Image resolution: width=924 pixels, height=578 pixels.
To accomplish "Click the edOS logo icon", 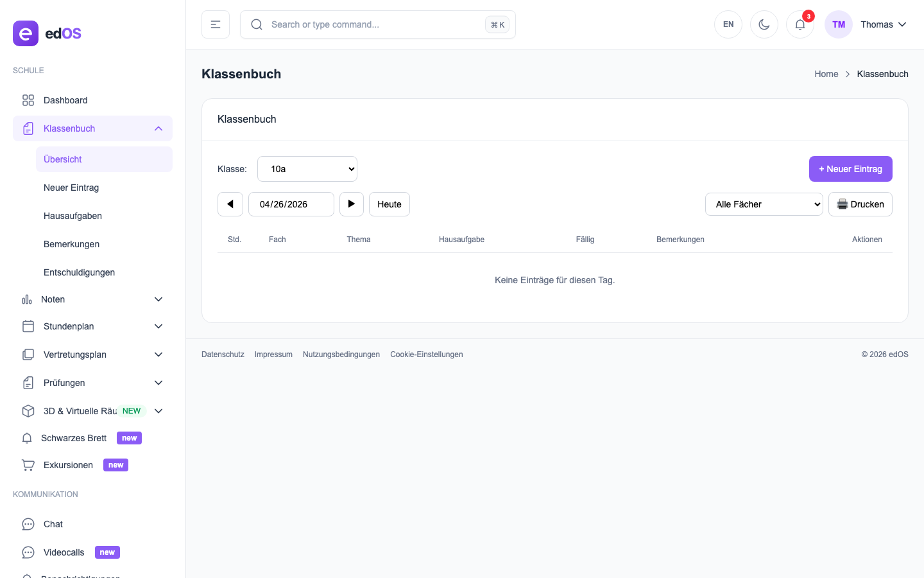I will point(26,33).
